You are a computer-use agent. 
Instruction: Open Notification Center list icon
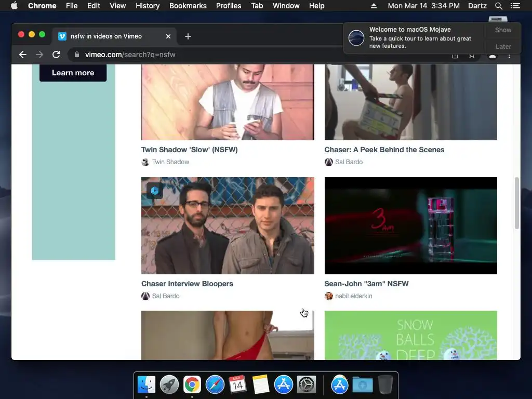point(515,6)
